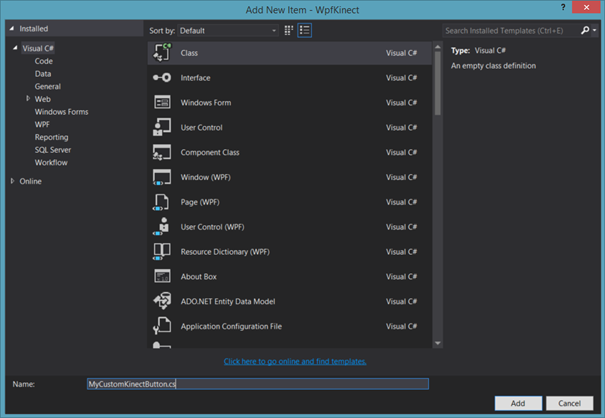Collapse the Visual C# tree node
The width and height of the screenshot is (605, 418).
click(x=15, y=48)
